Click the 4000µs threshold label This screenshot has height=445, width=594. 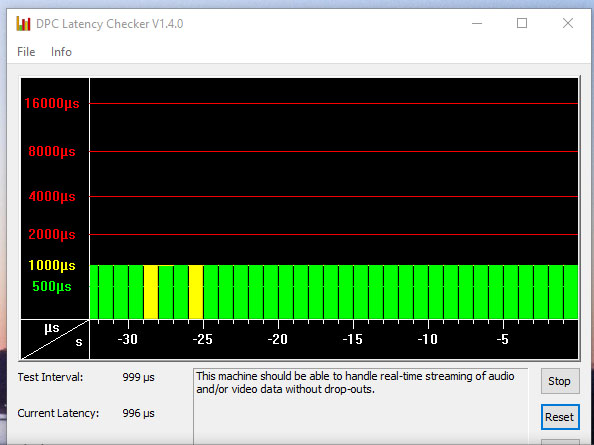[52, 197]
